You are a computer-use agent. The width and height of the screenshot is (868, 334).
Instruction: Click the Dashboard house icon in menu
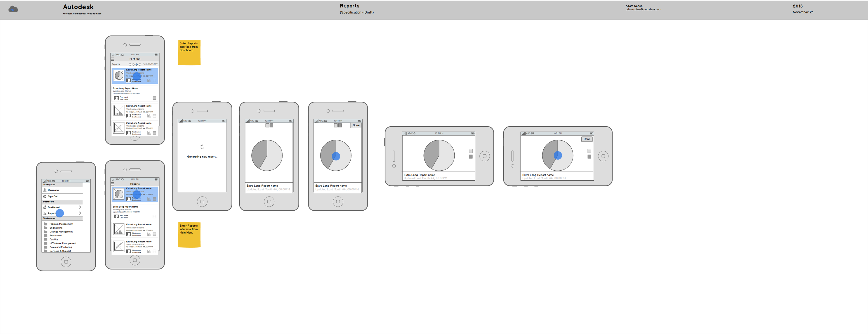pyautogui.click(x=45, y=207)
